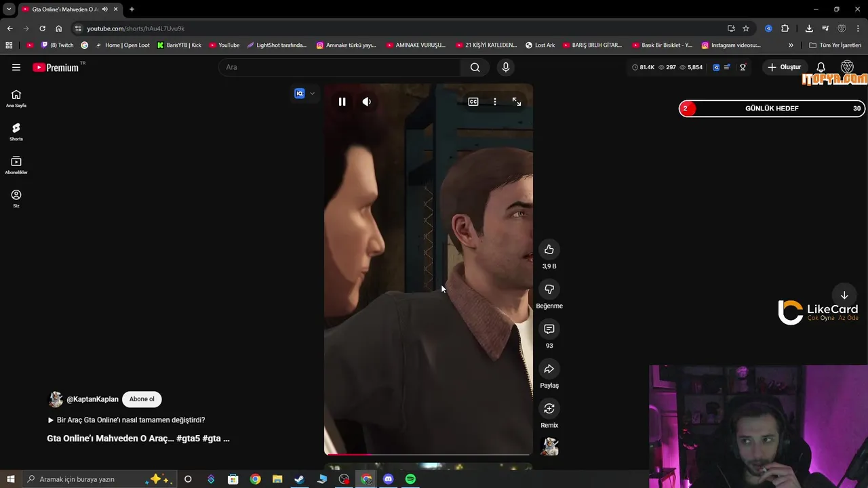The height and width of the screenshot is (488, 868).
Task: Enter fullscreen for the Short
Action: click(517, 102)
